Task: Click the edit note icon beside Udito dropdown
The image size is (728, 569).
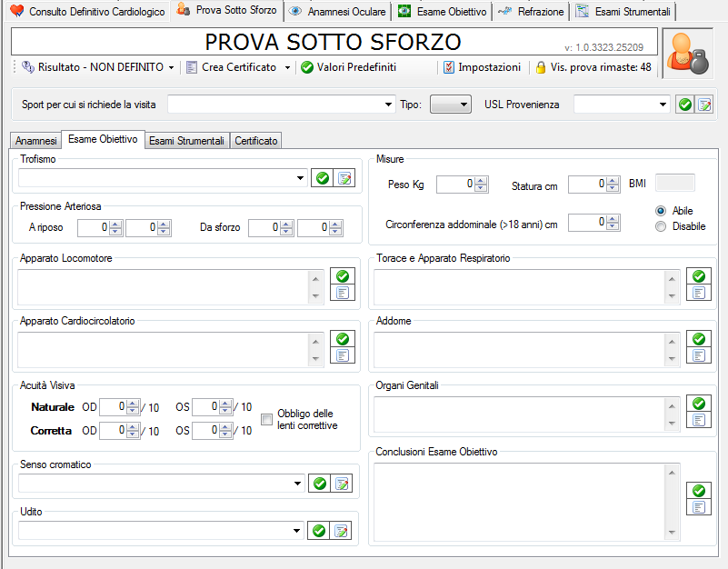Action: coord(342,531)
